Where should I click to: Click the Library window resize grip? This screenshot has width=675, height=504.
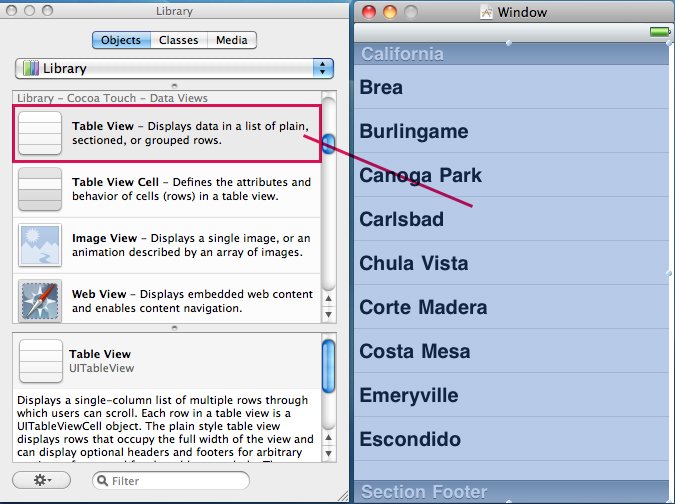pyautogui.click(x=343, y=496)
